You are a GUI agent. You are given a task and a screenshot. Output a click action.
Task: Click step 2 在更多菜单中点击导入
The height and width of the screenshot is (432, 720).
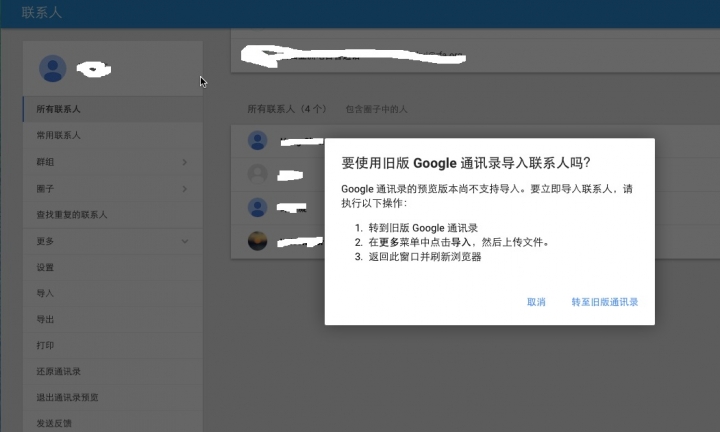459,242
